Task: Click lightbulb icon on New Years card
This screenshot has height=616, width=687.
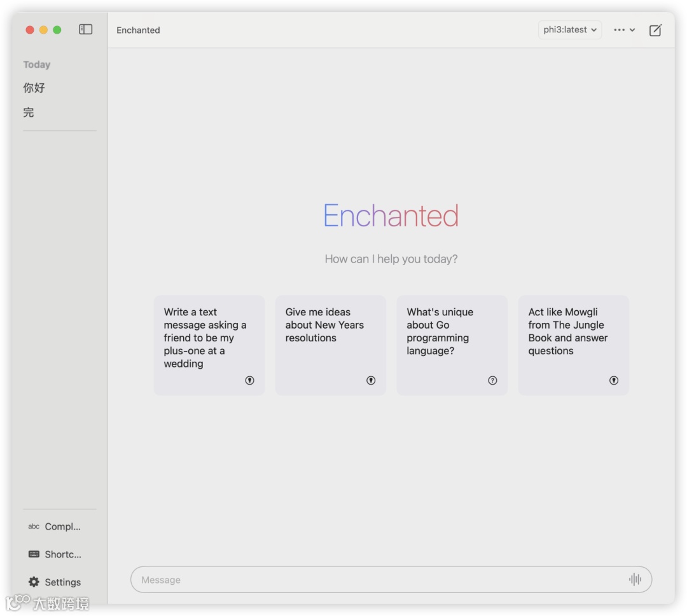Action: pos(371,380)
